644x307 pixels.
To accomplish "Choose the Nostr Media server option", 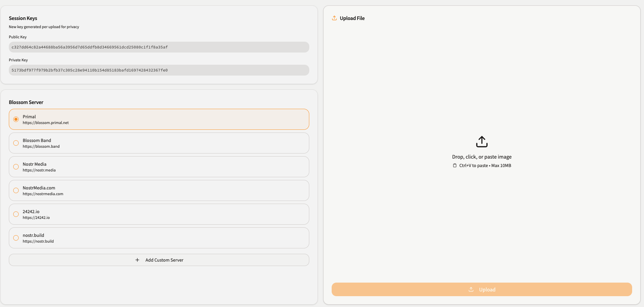I will coord(16,167).
